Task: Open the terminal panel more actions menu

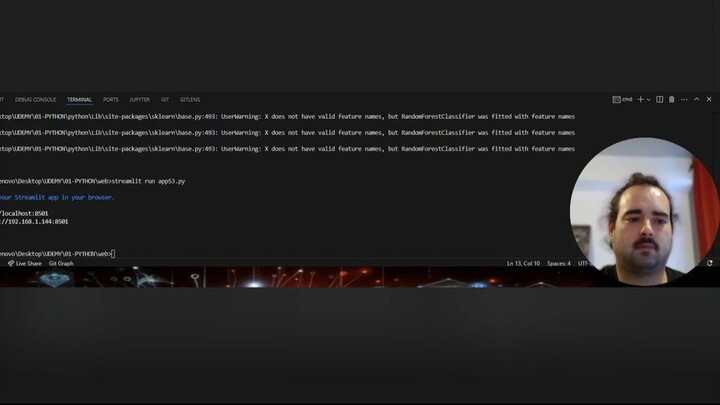Action: (684, 100)
